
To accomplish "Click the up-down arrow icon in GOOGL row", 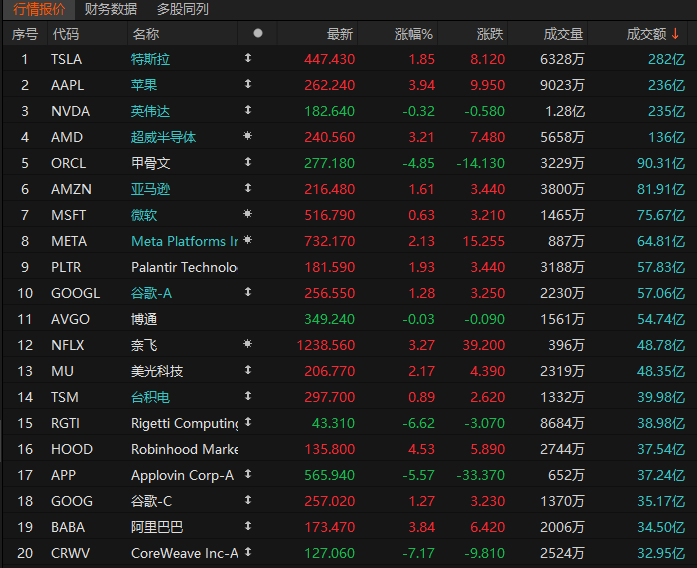I will point(248,292).
